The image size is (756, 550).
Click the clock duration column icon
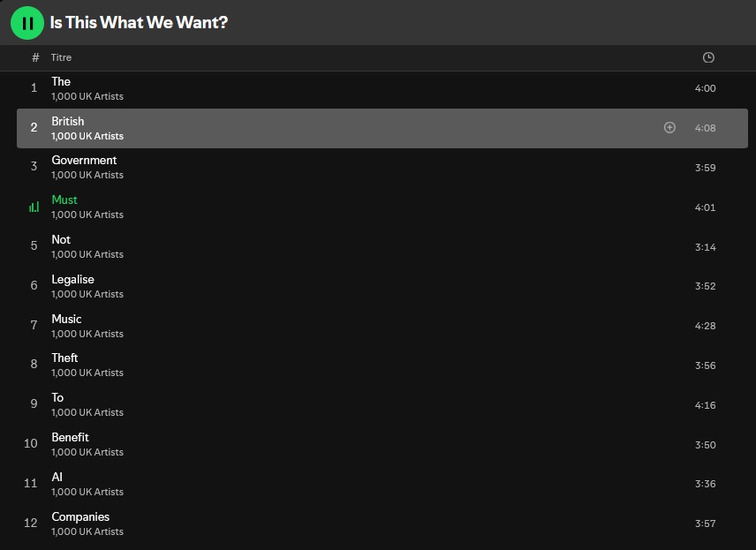point(708,57)
